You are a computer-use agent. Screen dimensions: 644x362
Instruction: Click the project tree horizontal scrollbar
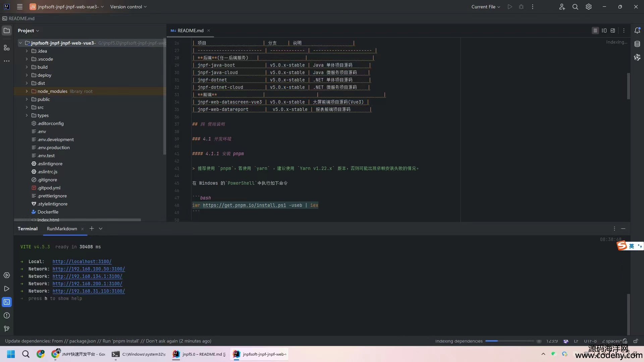[x=77, y=220]
